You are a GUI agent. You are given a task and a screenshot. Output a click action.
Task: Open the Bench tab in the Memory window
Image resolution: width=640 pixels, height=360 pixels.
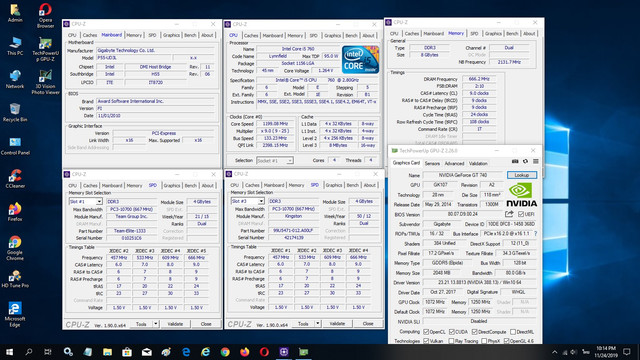pos(512,33)
